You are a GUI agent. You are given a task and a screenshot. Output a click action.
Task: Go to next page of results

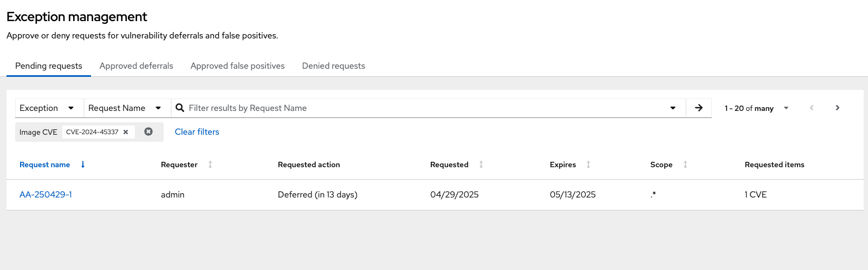838,108
